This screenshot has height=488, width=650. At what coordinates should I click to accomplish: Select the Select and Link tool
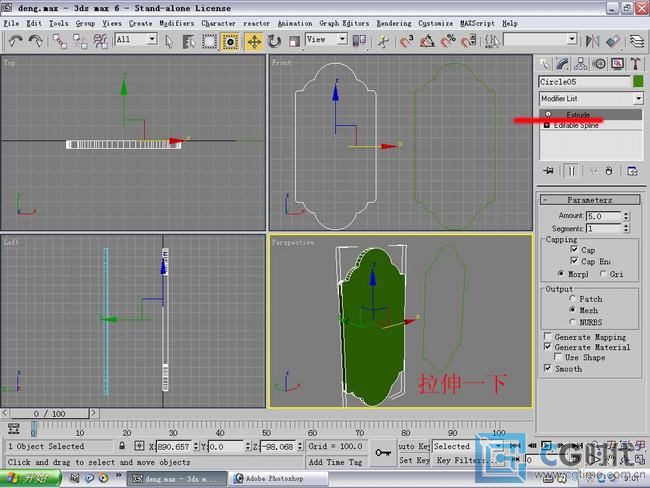pos(60,41)
